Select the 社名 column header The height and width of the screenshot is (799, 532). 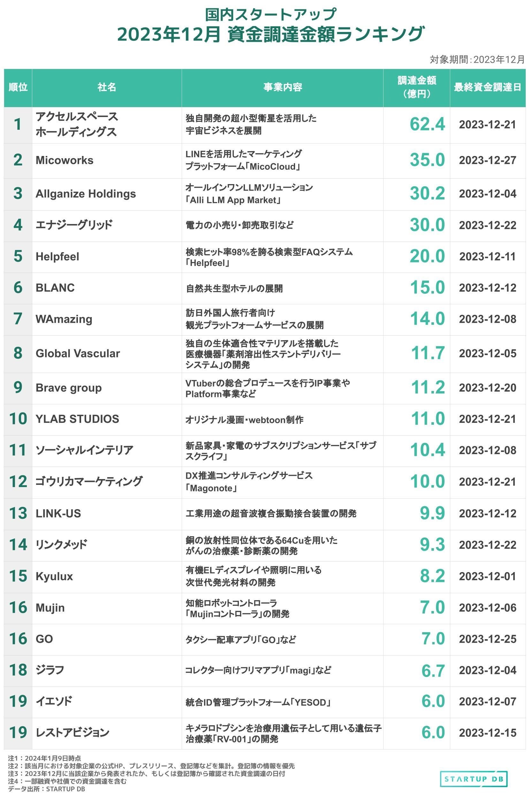point(107,87)
